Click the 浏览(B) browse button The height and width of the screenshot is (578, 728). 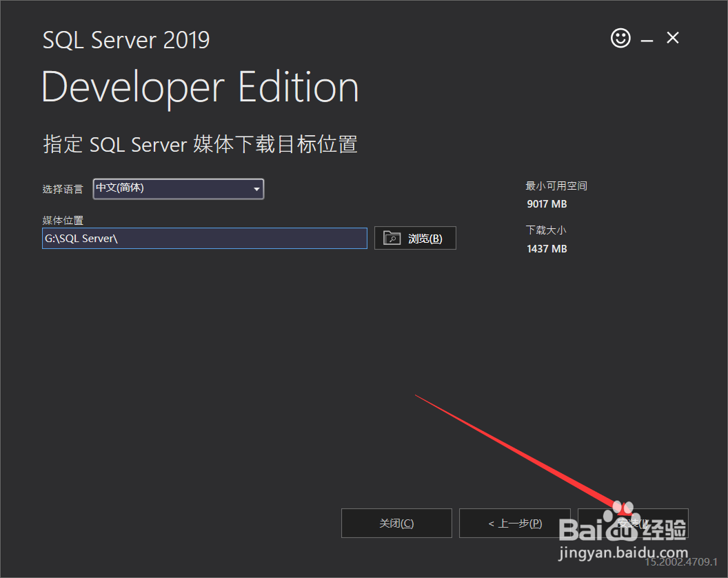(415, 238)
